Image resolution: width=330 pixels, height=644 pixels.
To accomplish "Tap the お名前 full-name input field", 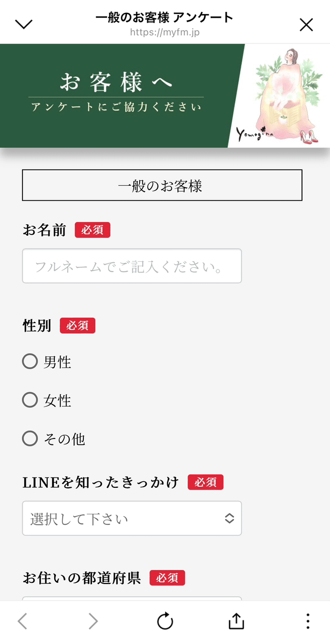I will pos(132,266).
